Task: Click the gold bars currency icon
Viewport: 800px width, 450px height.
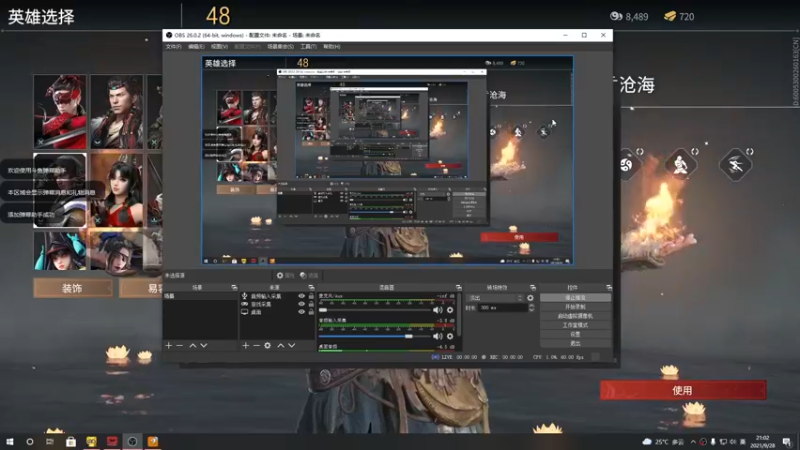Action: click(x=670, y=16)
